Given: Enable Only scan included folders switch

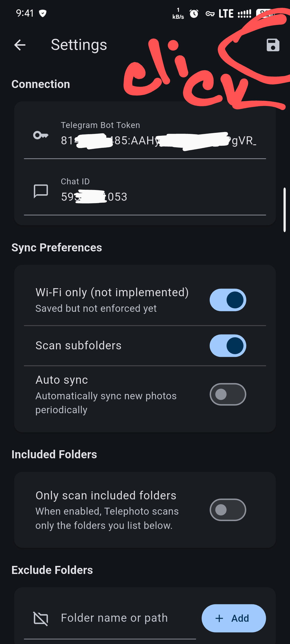Looking at the screenshot, I should [x=228, y=510].
